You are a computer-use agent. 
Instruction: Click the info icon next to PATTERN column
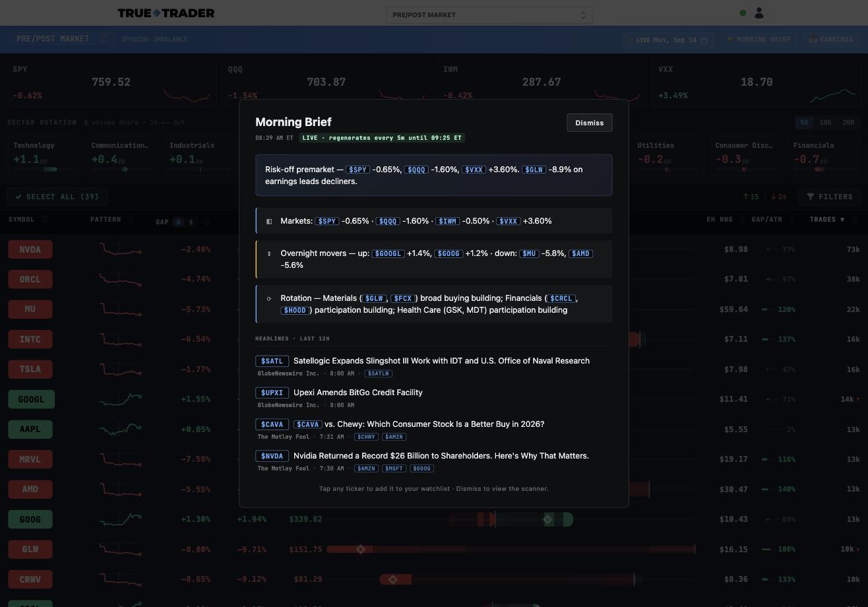coord(131,220)
